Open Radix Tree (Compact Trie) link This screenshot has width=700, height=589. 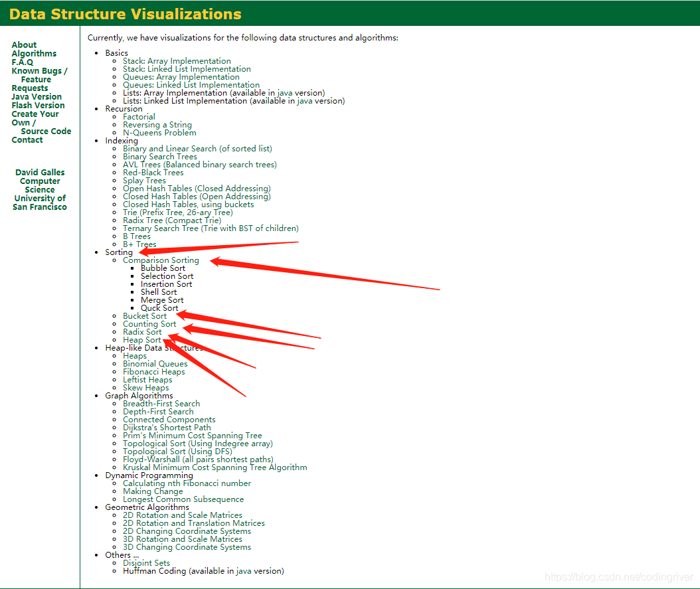pos(172,221)
